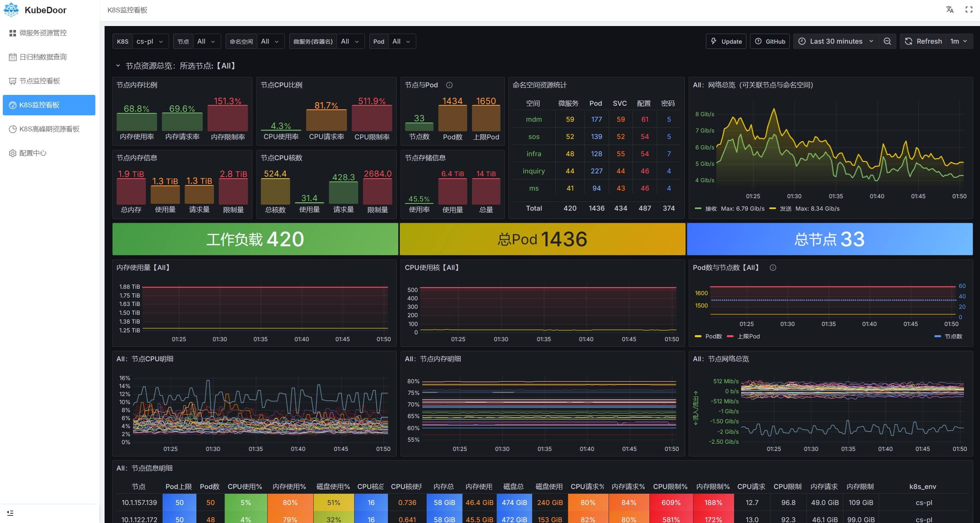This screenshot has width=980, height=523.
Task: Click the grid icon beside 微服务资源管控
Action: point(12,33)
